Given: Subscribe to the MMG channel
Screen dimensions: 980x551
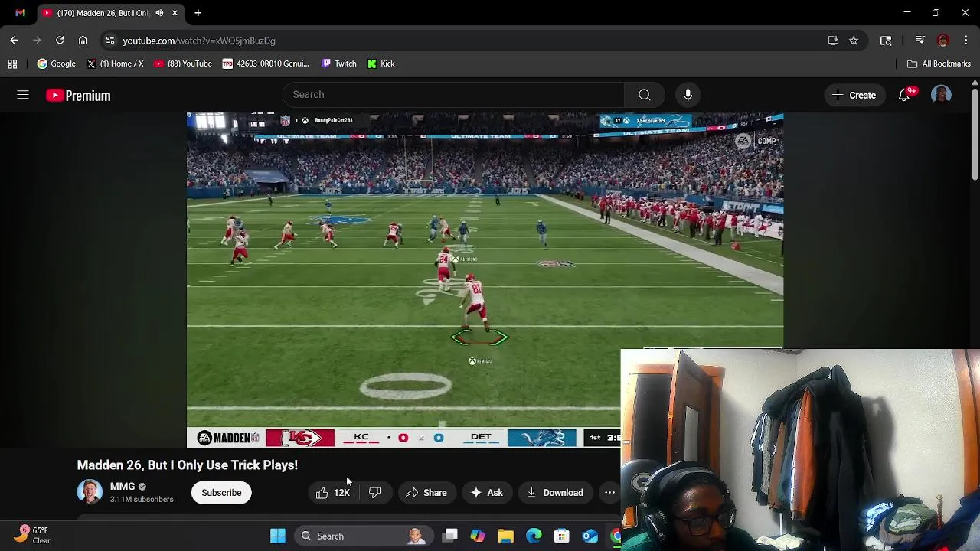Looking at the screenshot, I should [x=221, y=493].
